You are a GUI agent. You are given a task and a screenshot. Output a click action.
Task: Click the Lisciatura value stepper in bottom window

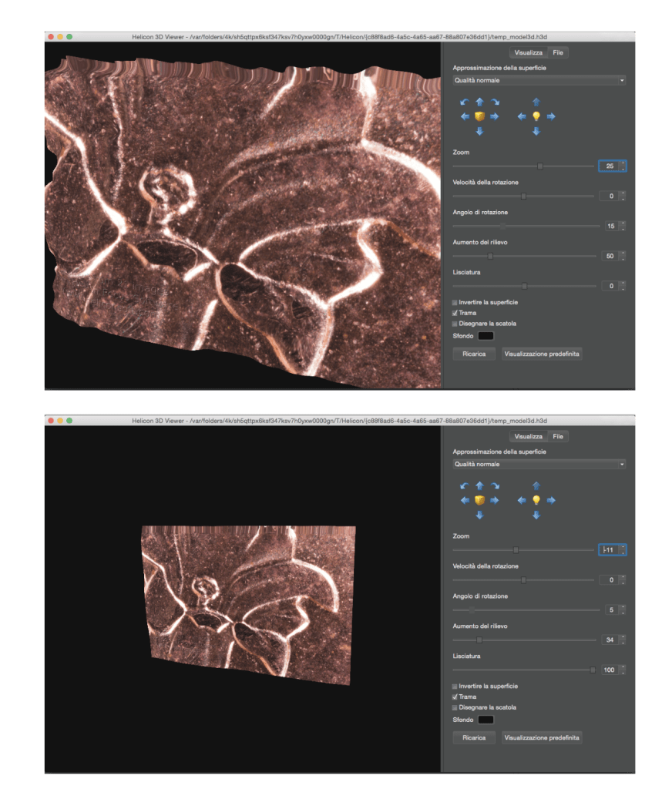click(623, 670)
